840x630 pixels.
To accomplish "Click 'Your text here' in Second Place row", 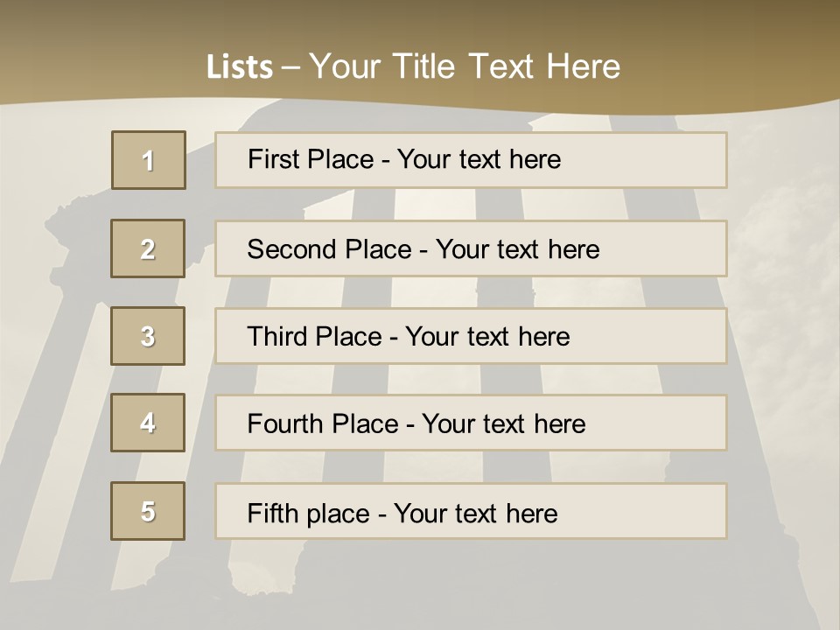I will [x=517, y=249].
